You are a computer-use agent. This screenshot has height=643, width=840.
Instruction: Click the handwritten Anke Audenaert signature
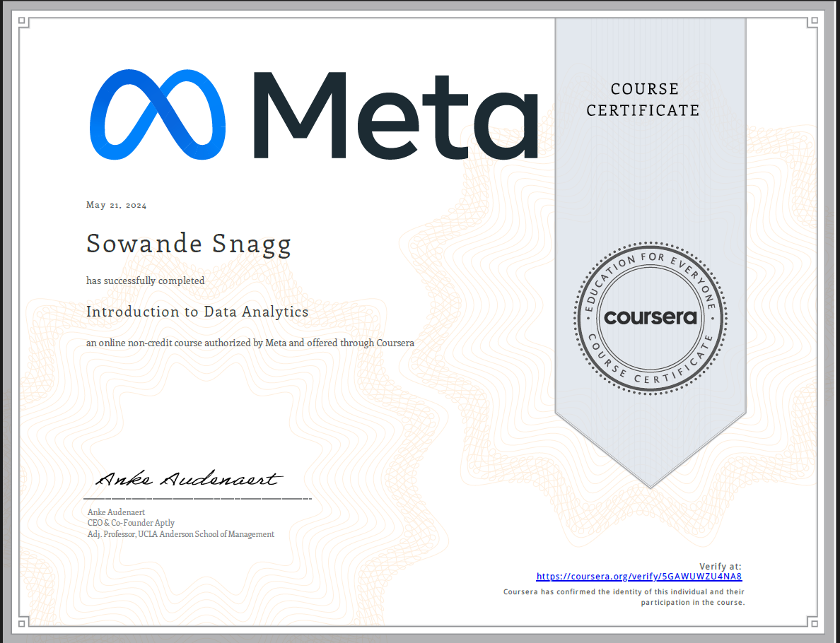click(188, 480)
